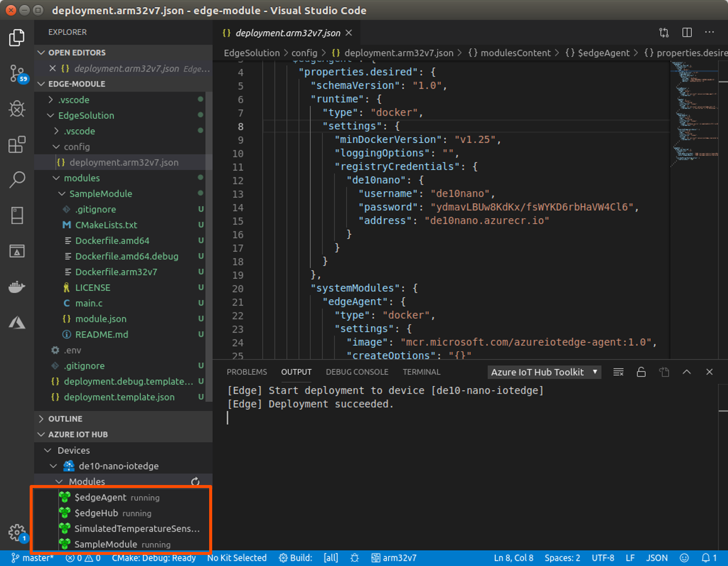Open the Source Control view icon
Viewport: 728px width, 566px height.
pos(17,73)
